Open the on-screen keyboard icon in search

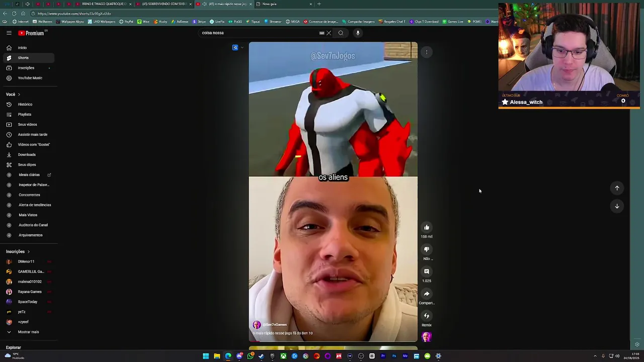321,33
